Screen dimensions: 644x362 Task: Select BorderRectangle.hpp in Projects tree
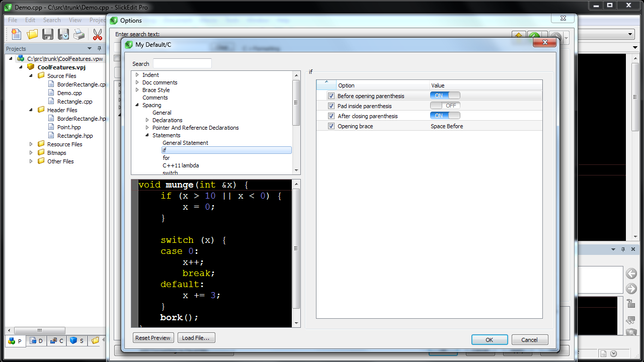(82, 119)
